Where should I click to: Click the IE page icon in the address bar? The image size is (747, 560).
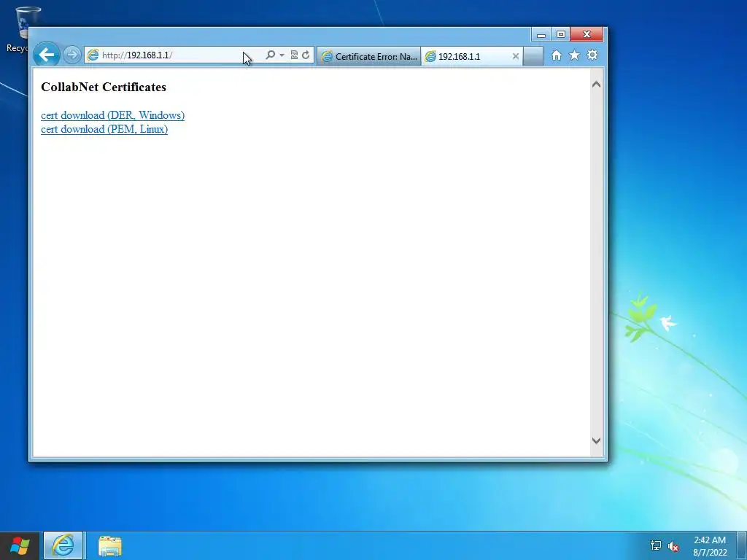93,55
